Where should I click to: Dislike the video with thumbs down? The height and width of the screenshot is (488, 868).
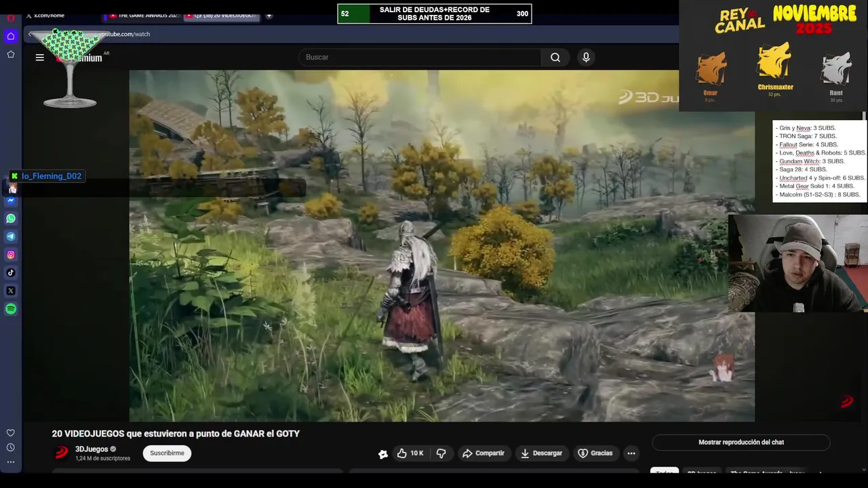coord(441,453)
